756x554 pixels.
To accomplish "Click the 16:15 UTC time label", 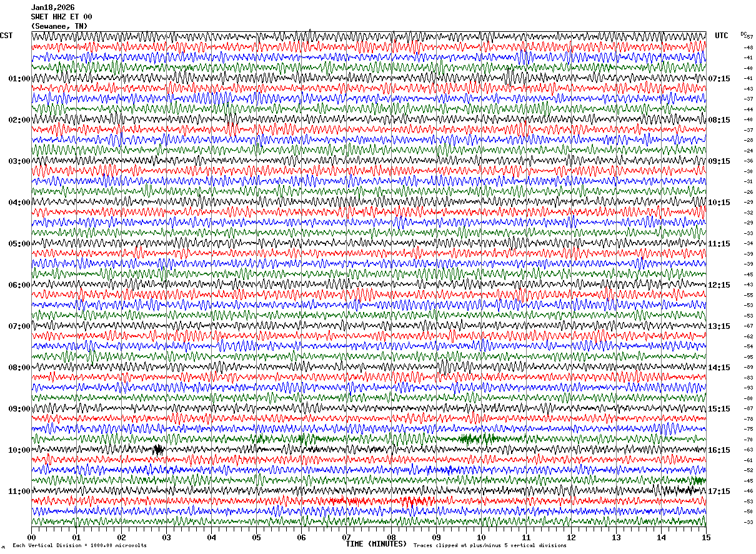I will [x=719, y=450].
